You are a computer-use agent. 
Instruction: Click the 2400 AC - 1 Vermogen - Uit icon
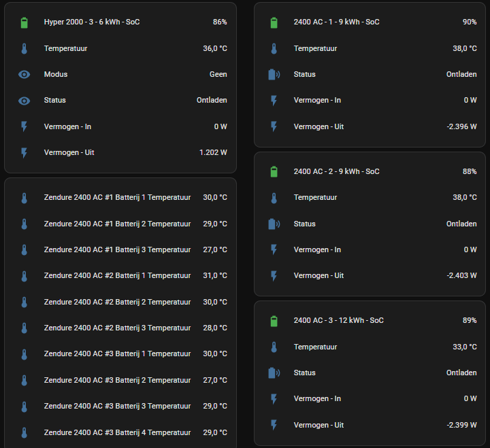274,126
